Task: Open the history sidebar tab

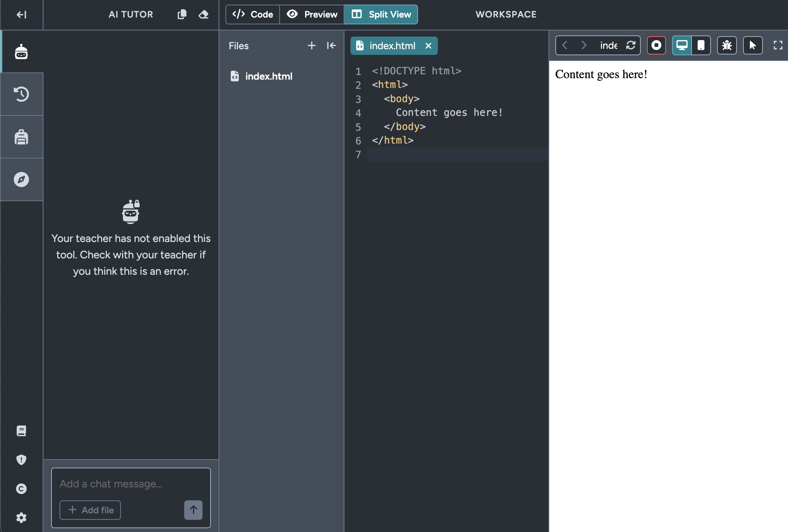Action: coord(21,94)
